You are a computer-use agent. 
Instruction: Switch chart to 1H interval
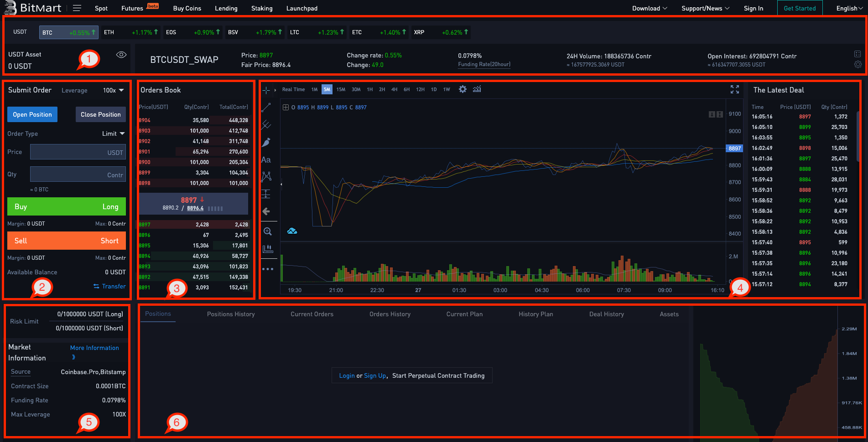tap(370, 89)
